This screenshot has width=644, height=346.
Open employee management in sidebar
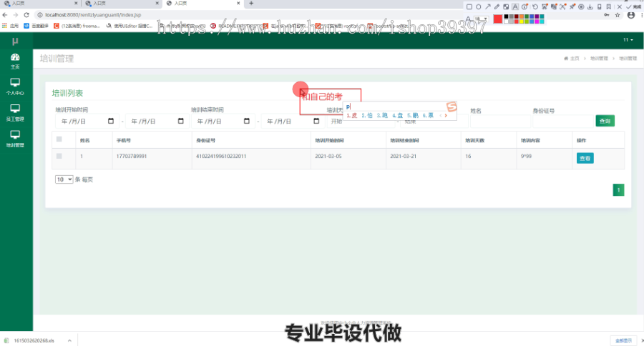[15, 113]
